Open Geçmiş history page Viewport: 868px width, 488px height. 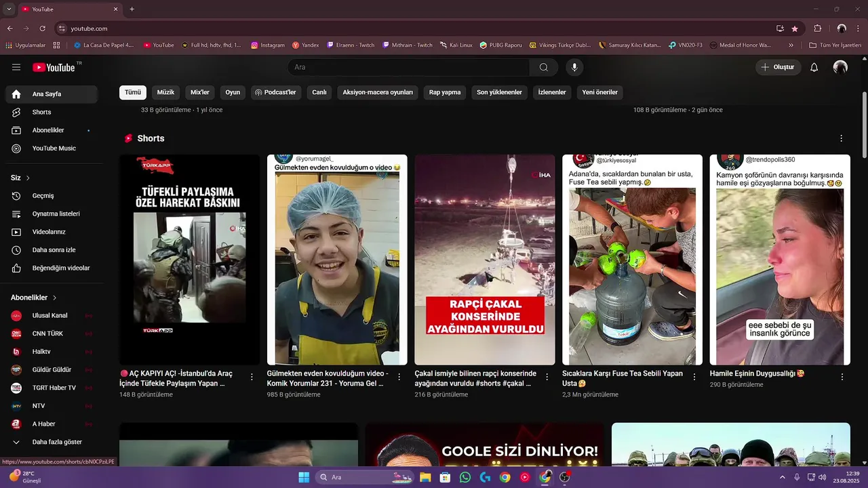[x=52, y=196]
